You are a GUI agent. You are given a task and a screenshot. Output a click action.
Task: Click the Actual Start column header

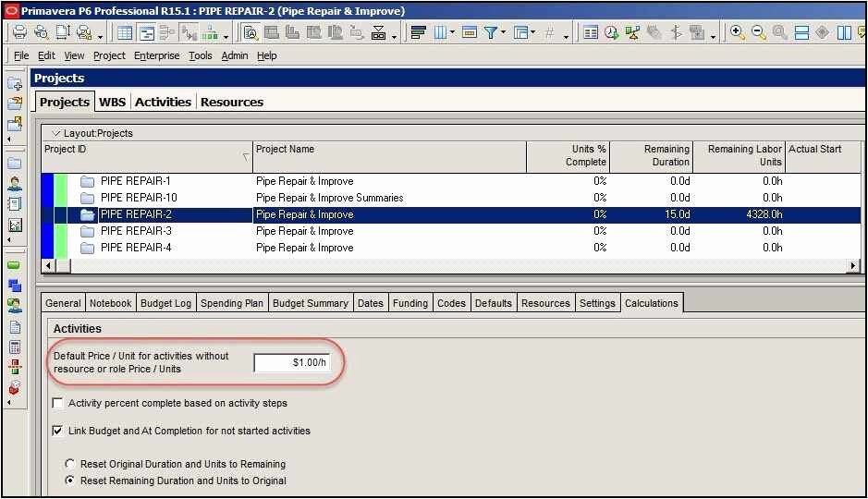pos(824,157)
